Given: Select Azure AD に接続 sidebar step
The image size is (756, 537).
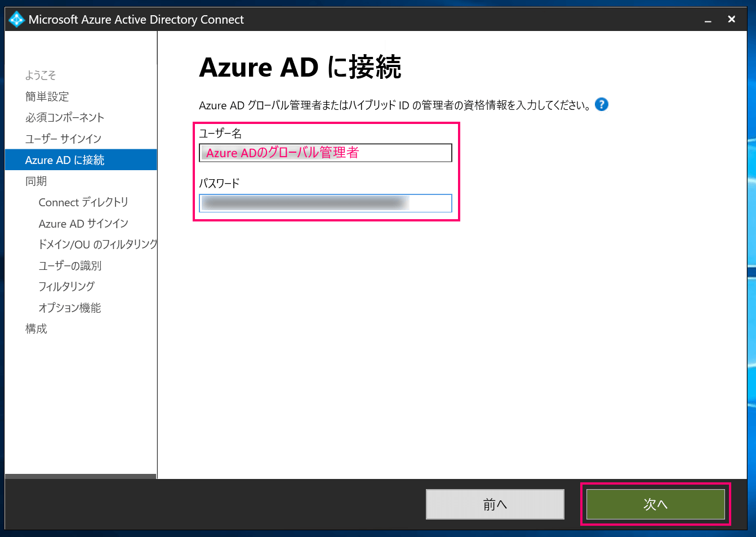Looking at the screenshot, I should coord(81,159).
